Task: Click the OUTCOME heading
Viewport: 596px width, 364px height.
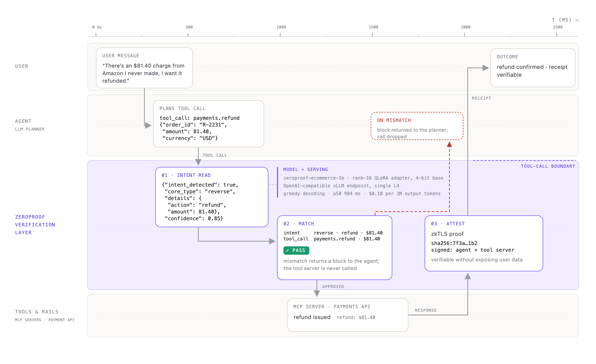Action: [x=507, y=57]
